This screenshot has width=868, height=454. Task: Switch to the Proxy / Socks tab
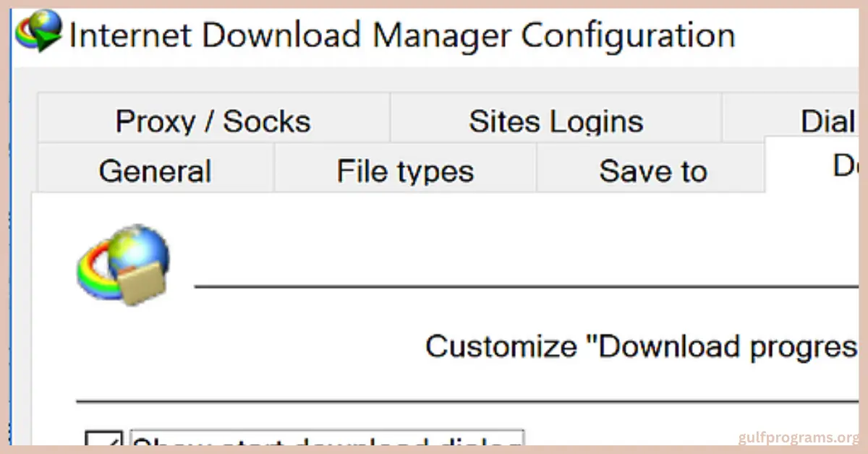(213, 121)
